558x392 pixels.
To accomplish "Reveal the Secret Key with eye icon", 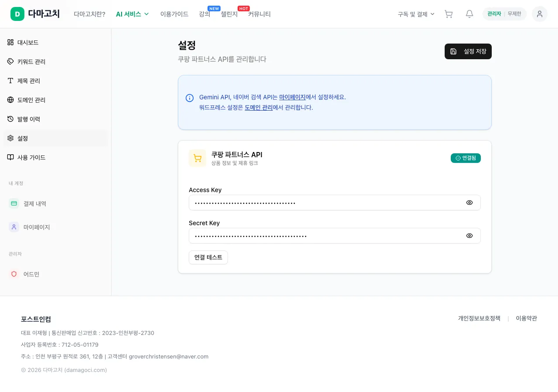I will tap(470, 236).
